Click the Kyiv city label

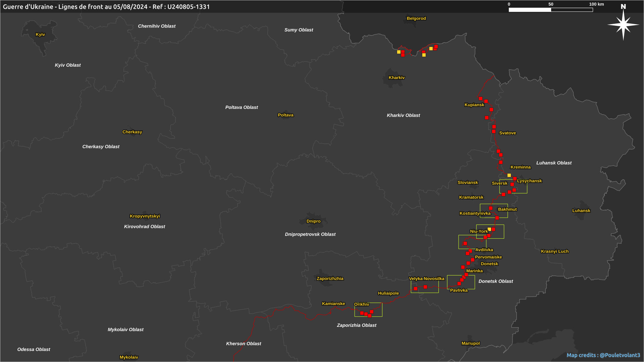point(40,35)
